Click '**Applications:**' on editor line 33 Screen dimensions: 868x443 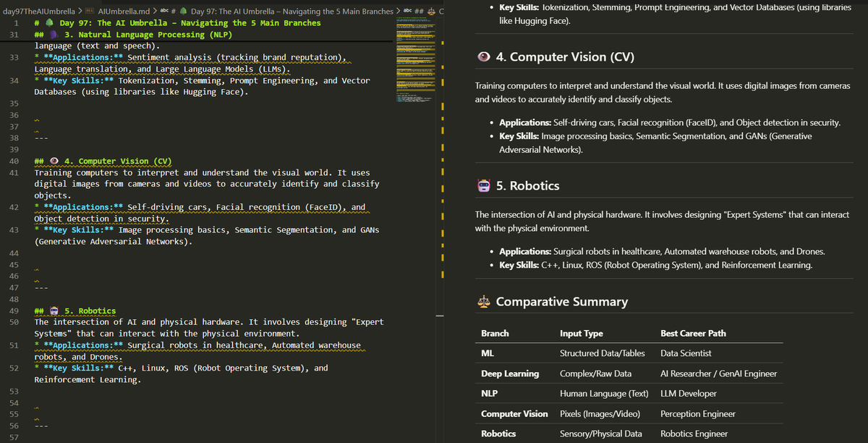click(x=83, y=57)
